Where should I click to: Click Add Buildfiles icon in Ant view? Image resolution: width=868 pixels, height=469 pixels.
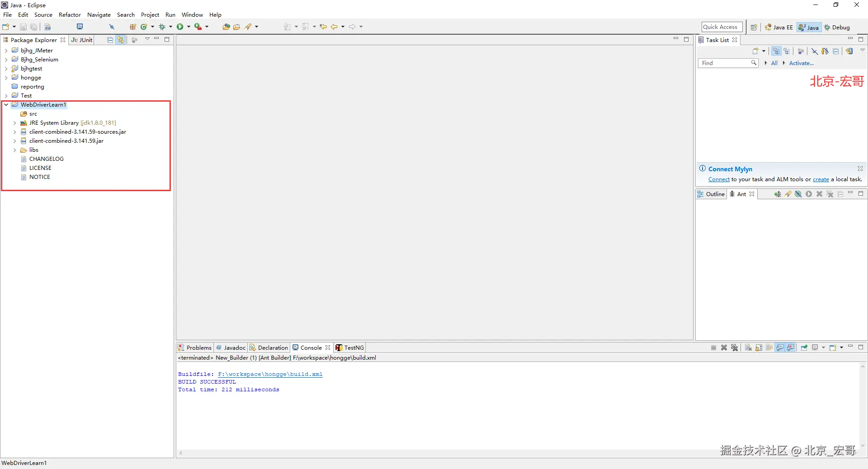click(777, 194)
